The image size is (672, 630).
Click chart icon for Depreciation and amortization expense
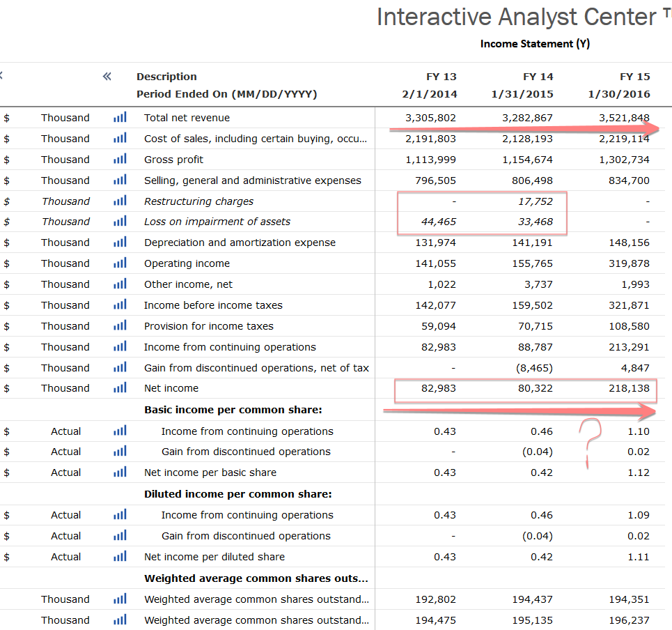pyautogui.click(x=120, y=243)
